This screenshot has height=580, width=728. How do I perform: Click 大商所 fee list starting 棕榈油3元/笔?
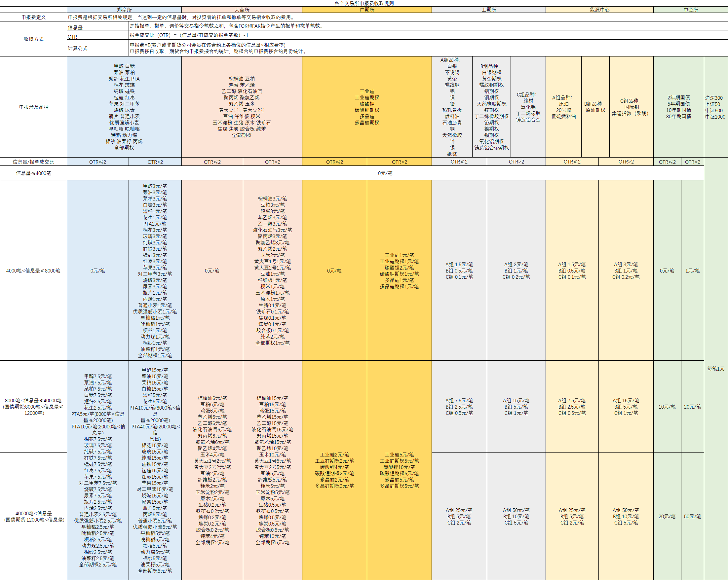(273, 271)
